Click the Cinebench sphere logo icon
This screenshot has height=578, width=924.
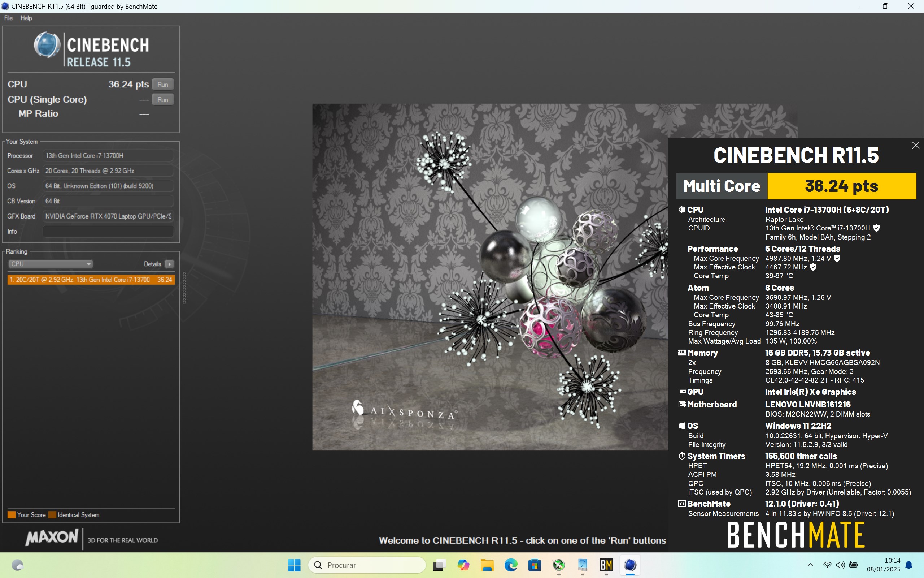[x=47, y=45]
